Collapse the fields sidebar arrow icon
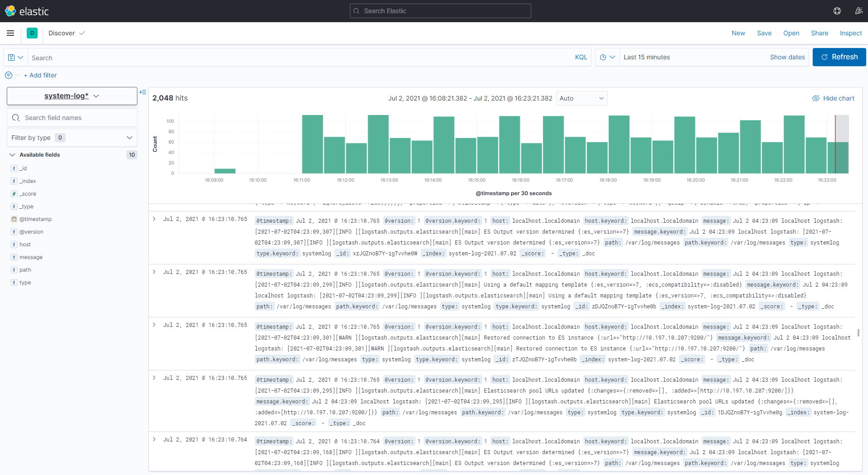The image size is (868, 475). point(143,92)
